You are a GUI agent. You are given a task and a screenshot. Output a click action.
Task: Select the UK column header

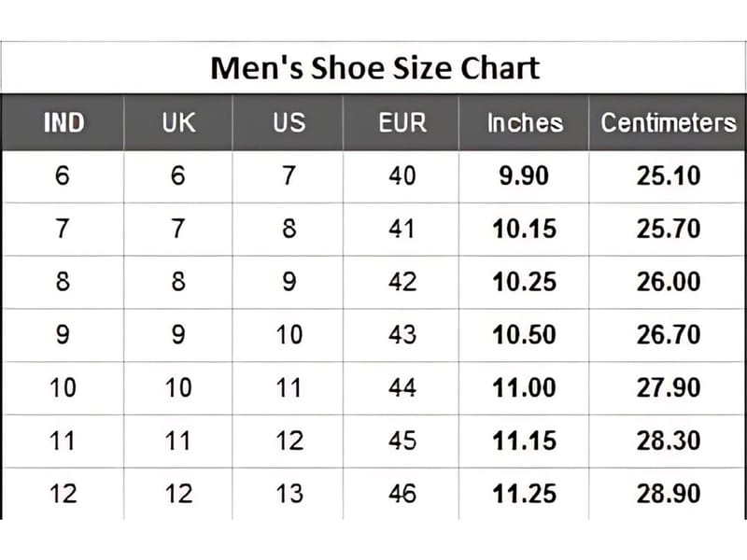tap(178, 122)
